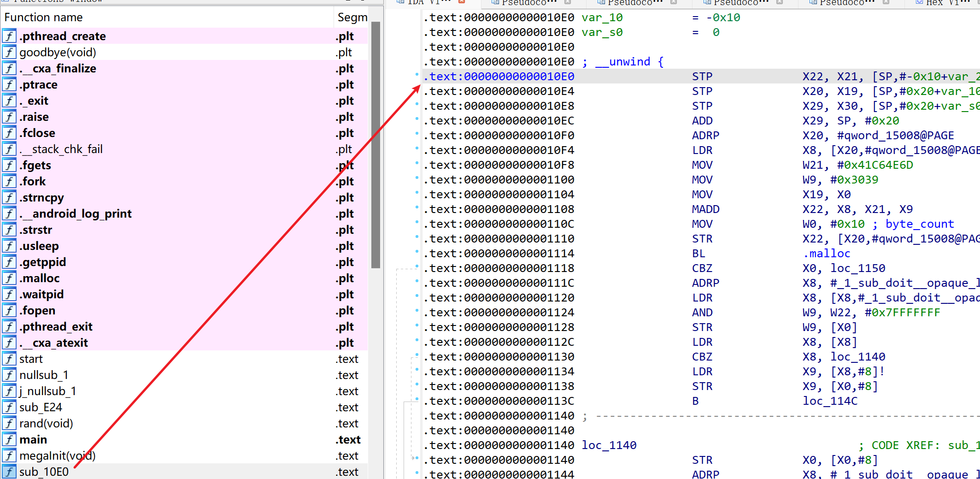Select goodbye(void) function entry
The width and height of the screenshot is (980, 479).
pos(58,52)
